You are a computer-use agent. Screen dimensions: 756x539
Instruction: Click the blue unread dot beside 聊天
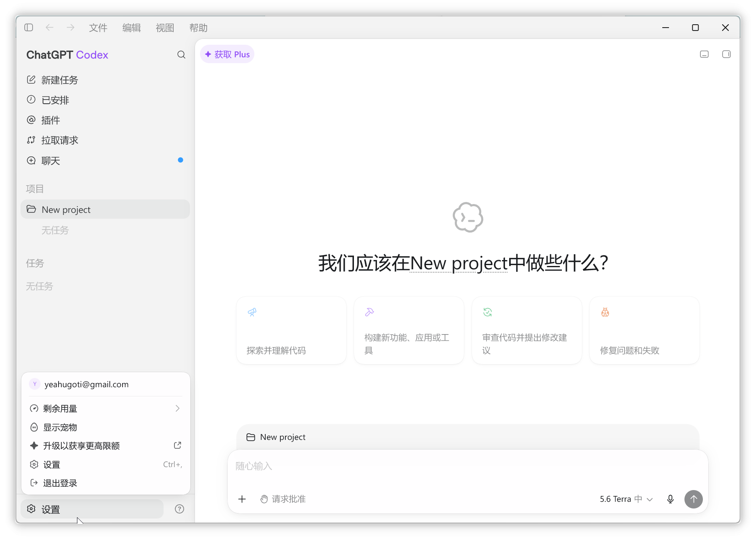[180, 160]
